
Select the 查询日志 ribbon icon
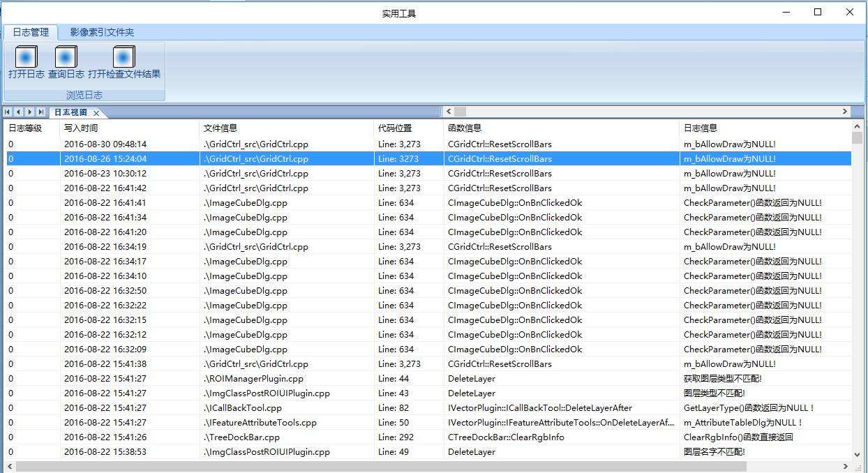(66, 57)
